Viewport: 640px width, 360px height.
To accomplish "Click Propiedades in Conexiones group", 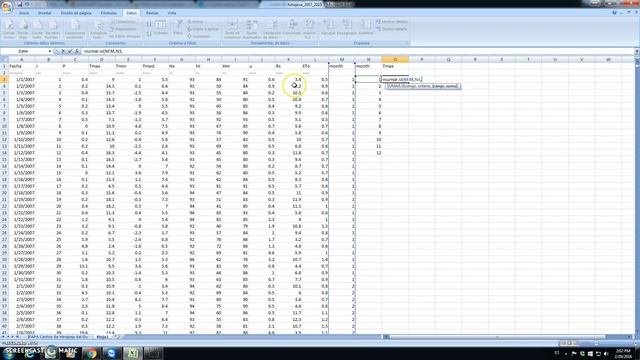I will [123, 29].
